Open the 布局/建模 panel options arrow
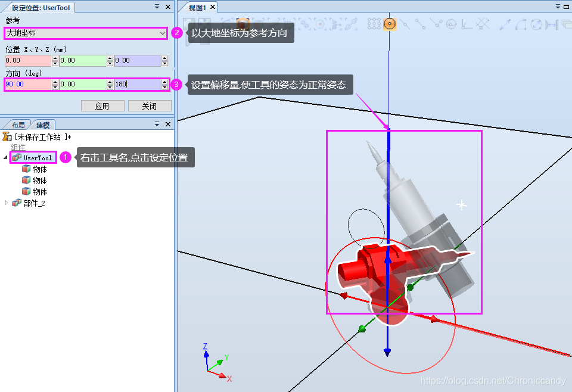Viewport: 572px width, 392px height. (157, 124)
